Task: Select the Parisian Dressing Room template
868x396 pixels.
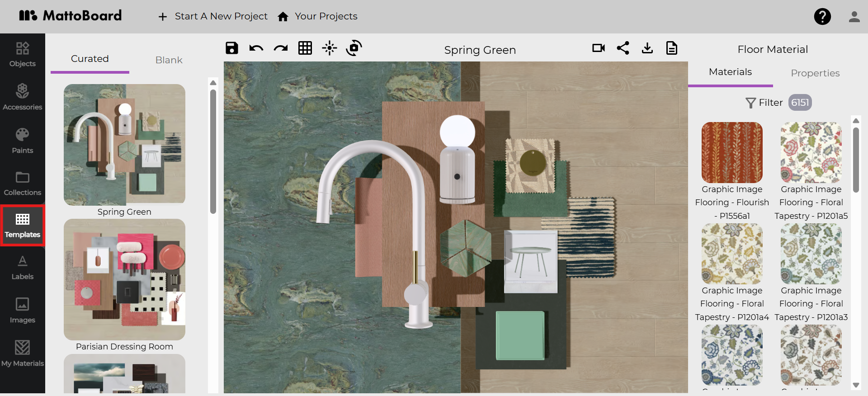Action: (124, 279)
